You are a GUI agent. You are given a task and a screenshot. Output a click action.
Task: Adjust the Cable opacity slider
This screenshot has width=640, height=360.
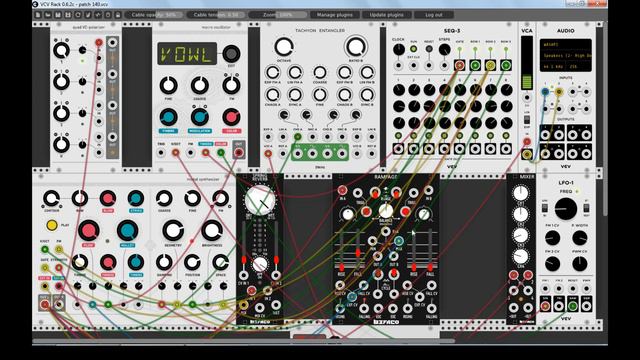tap(153, 15)
